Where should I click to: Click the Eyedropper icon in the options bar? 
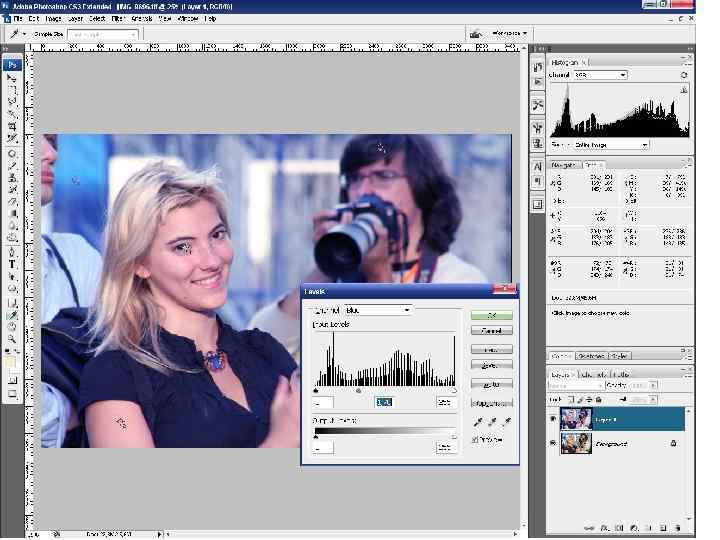[x=12, y=34]
